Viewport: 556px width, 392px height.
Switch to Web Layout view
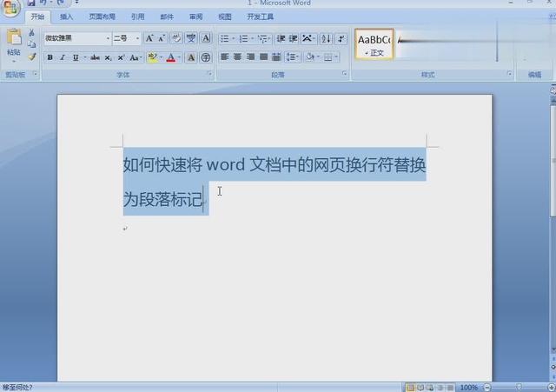(430, 388)
